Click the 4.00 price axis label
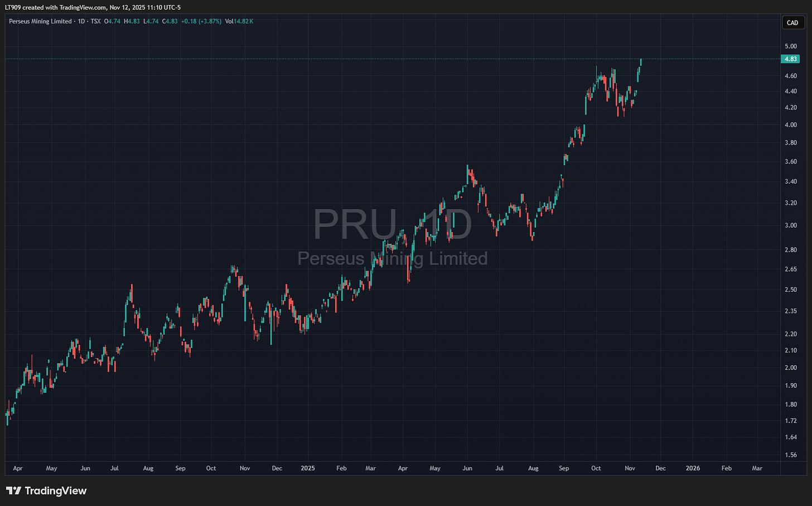 click(791, 125)
